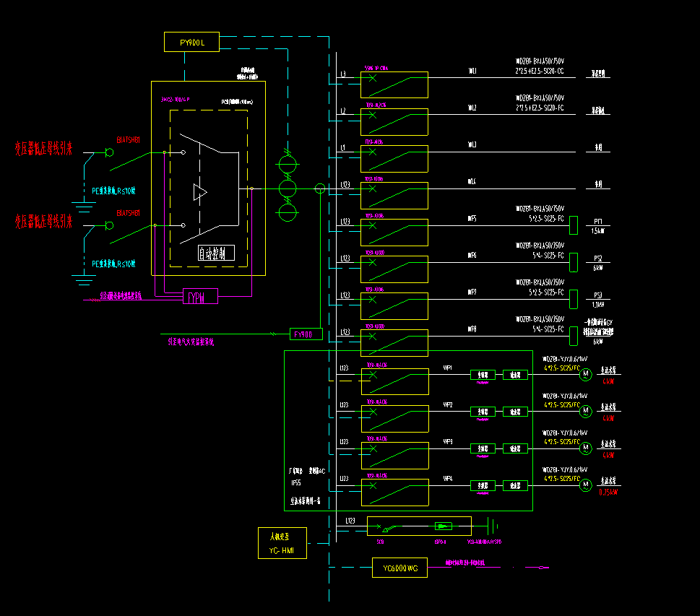Select the upper 变压器低压母线引来 red text

point(44,149)
